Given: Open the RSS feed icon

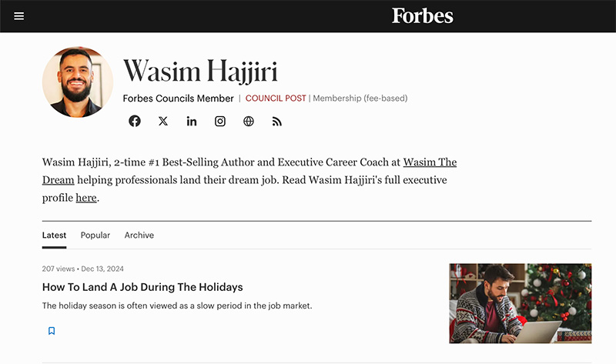Looking at the screenshot, I should coord(277,122).
